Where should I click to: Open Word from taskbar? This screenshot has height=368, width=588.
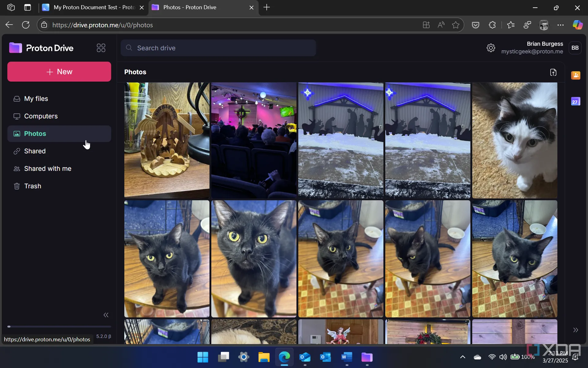346,357
